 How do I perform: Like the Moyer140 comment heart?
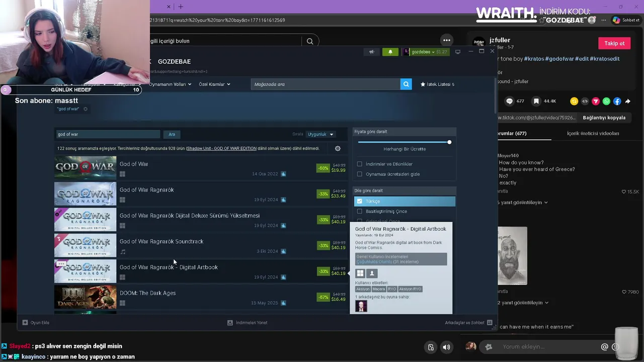tap(624, 192)
